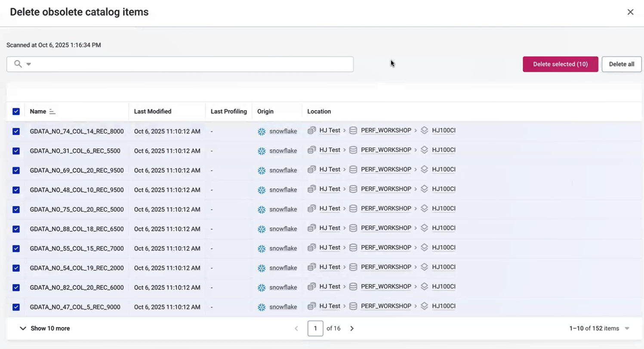
Task: Click the page number input box
Action: 315,328
